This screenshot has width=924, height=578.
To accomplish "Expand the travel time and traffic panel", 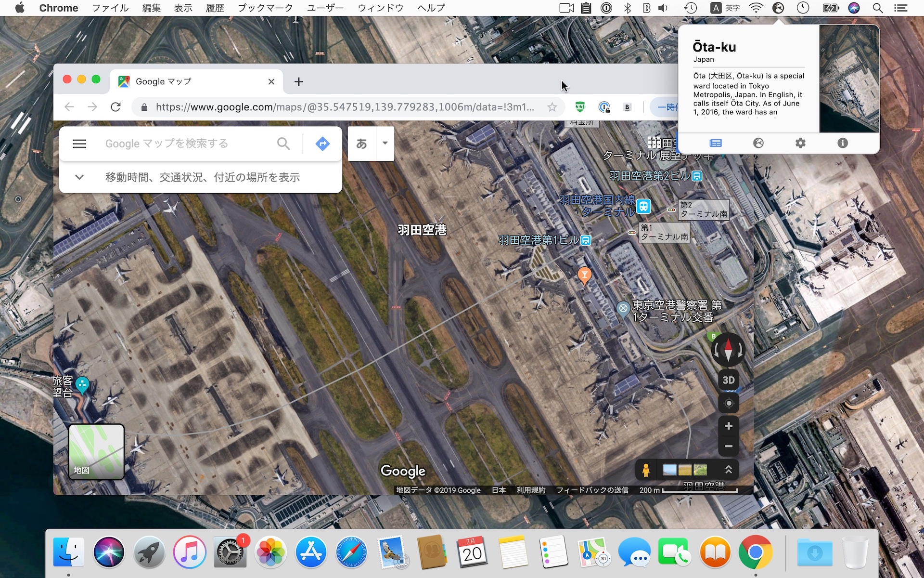I will coord(78,176).
